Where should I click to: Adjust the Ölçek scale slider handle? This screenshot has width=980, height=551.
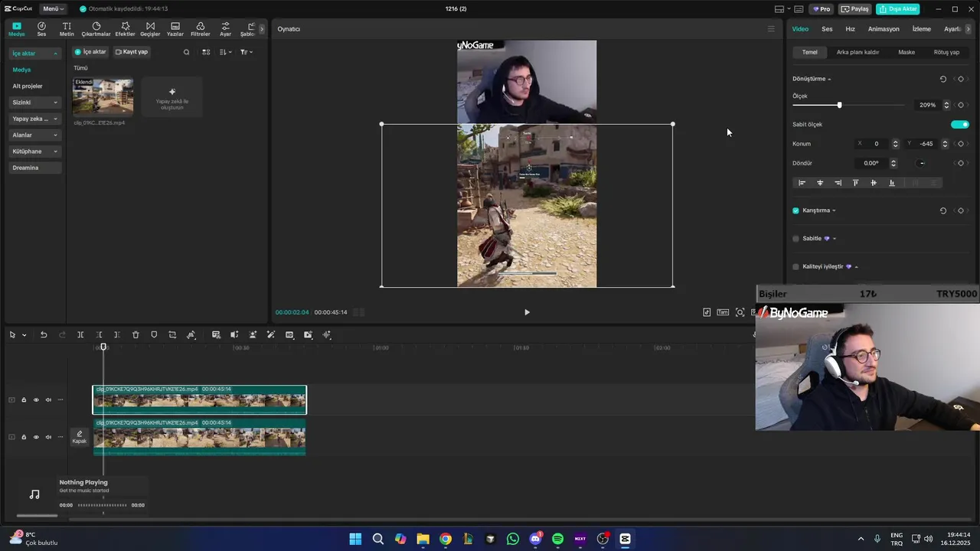click(x=839, y=105)
